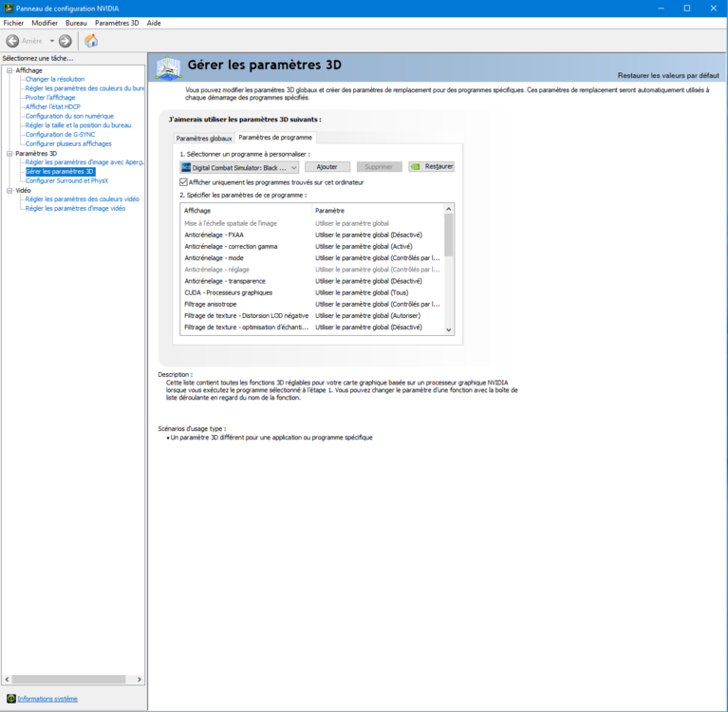The image size is (728, 712).
Task: Switch to Paramètres globaux tab
Action: pyautogui.click(x=204, y=139)
